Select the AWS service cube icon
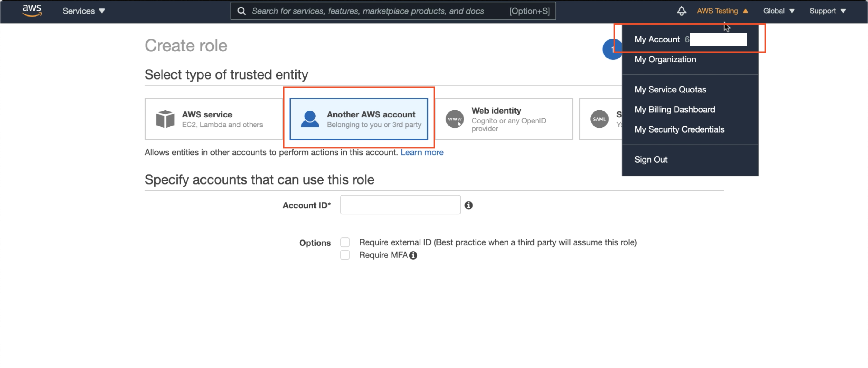 [165, 119]
